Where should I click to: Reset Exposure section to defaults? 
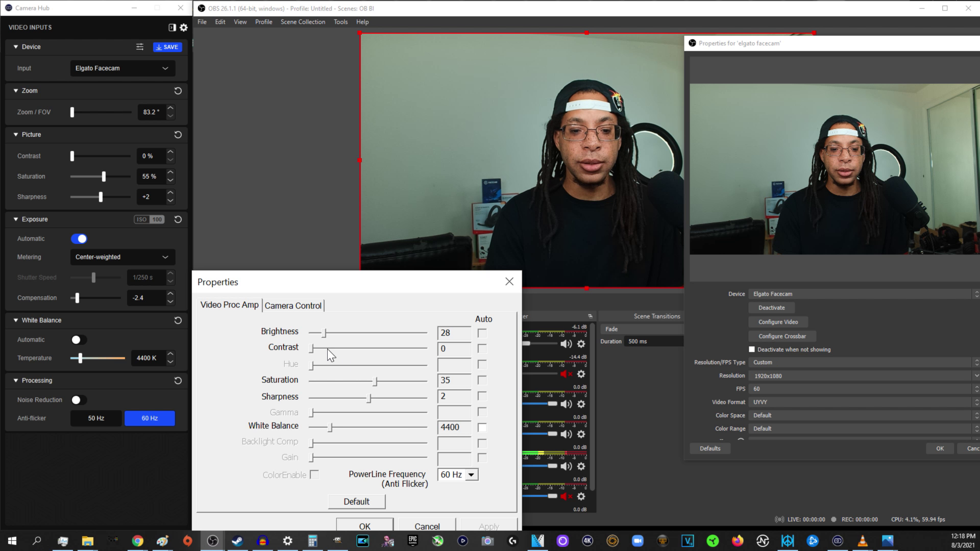[x=178, y=219]
